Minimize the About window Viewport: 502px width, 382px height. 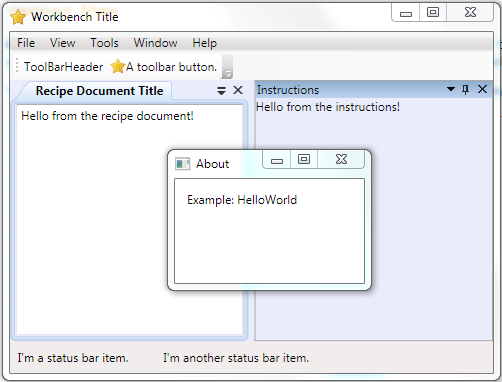pos(277,159)
